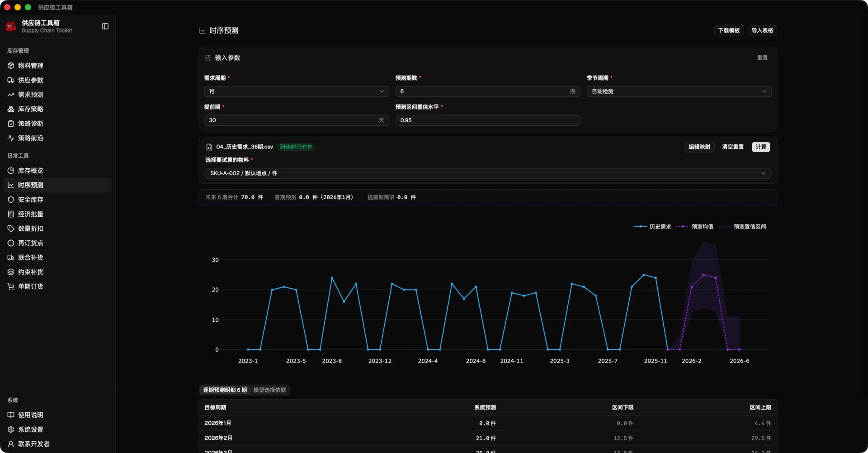The height and width of the screenshot is (453, 868).
Task: Click the 单期订货 cart icon
Action: pyautogui.click(x=11, y=286)
